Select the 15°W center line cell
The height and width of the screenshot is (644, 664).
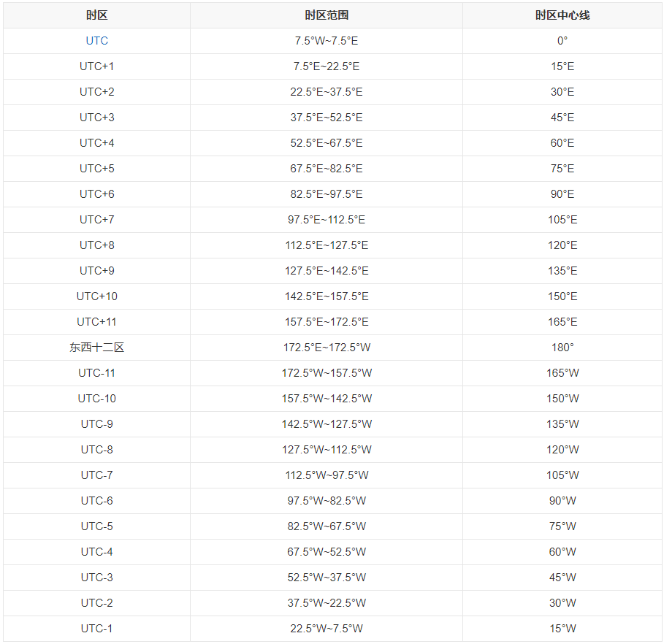(x=562, y=629)
